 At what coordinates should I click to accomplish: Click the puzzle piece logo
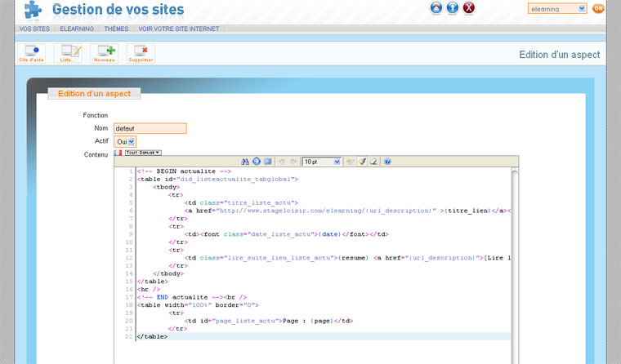coord(32,10)
